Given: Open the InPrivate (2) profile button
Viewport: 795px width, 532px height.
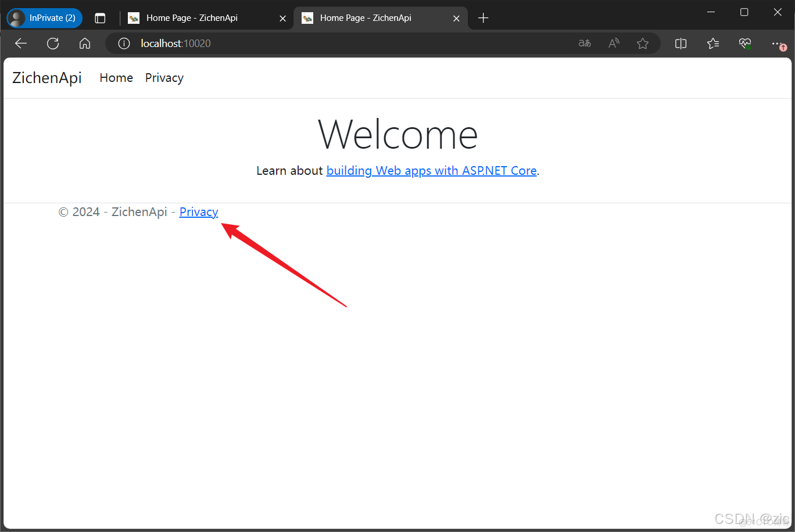Looking at the screenshot, I should (x=44, y=18).
